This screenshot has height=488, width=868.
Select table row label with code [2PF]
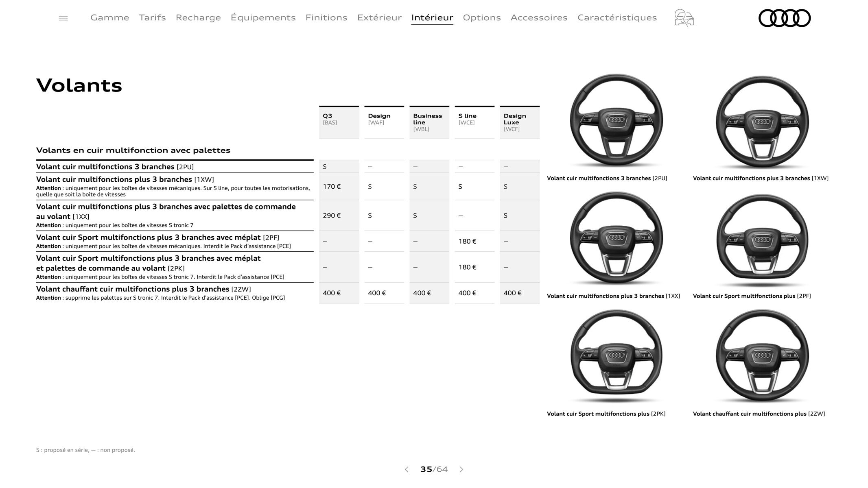[175, 242]
